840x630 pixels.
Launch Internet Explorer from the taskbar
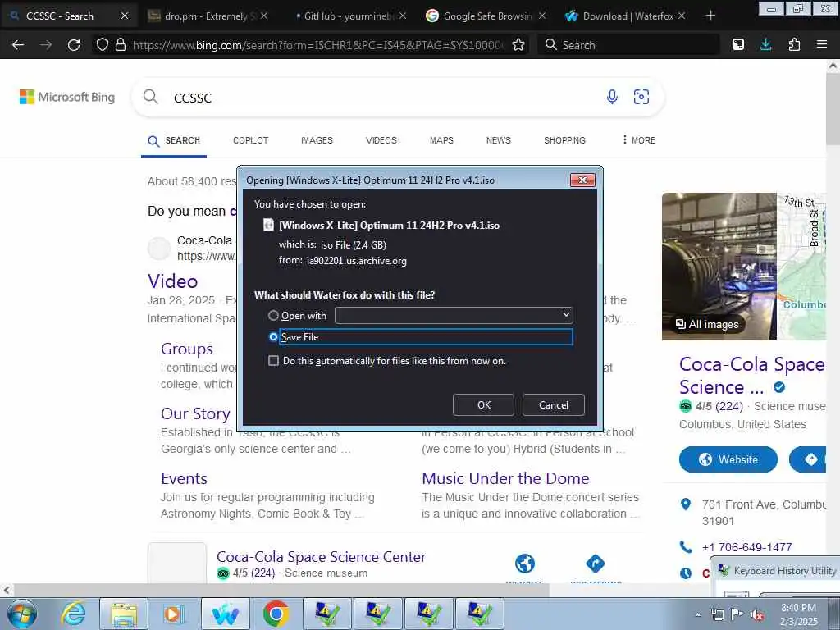click(x=73, y=614)
